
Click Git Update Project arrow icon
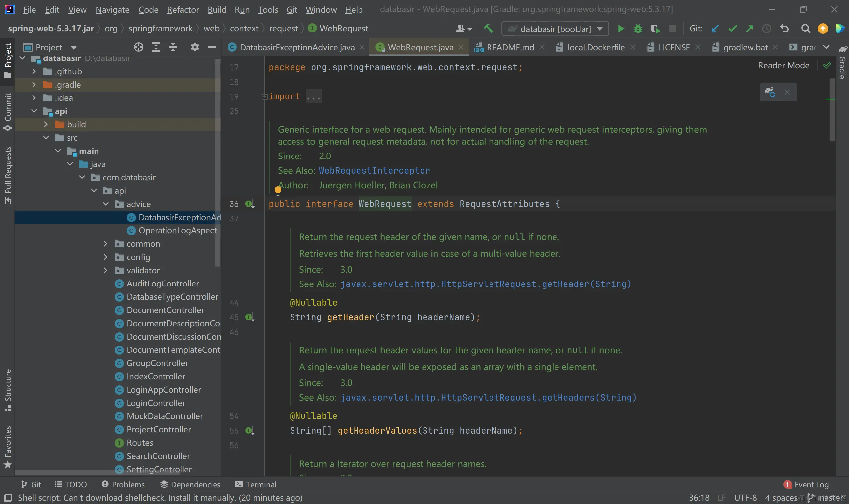[715, 29]
